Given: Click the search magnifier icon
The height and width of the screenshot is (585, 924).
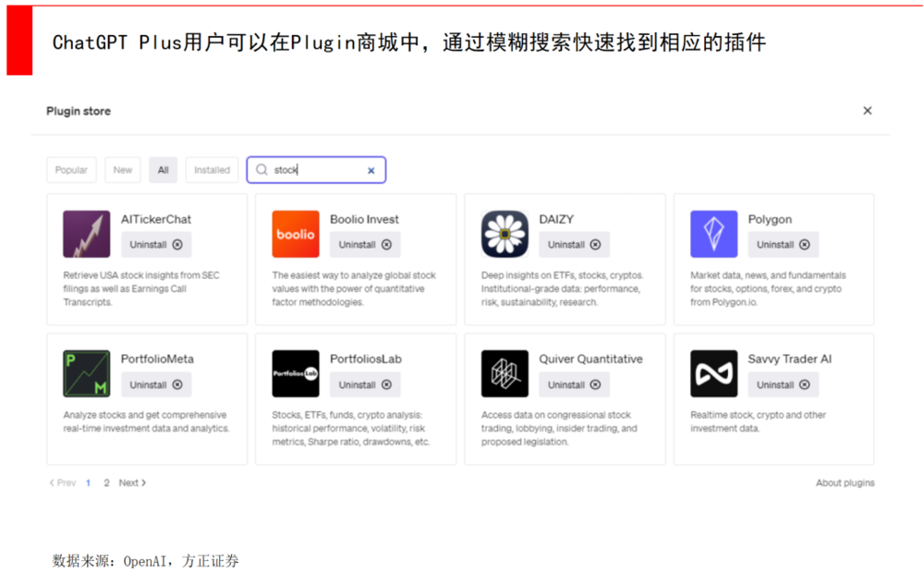Looking at the screenshot, I should coord(262,170).
